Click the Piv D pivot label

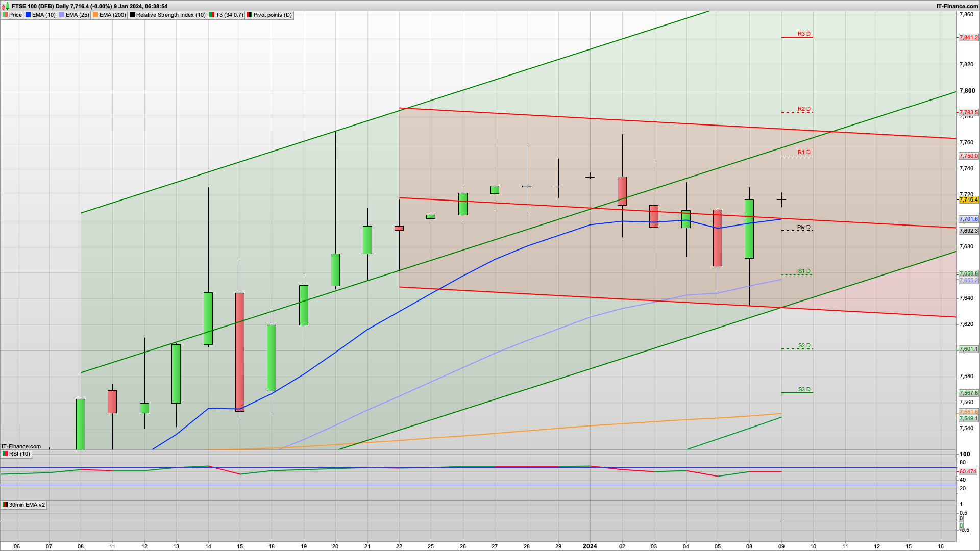click(803, 227)
